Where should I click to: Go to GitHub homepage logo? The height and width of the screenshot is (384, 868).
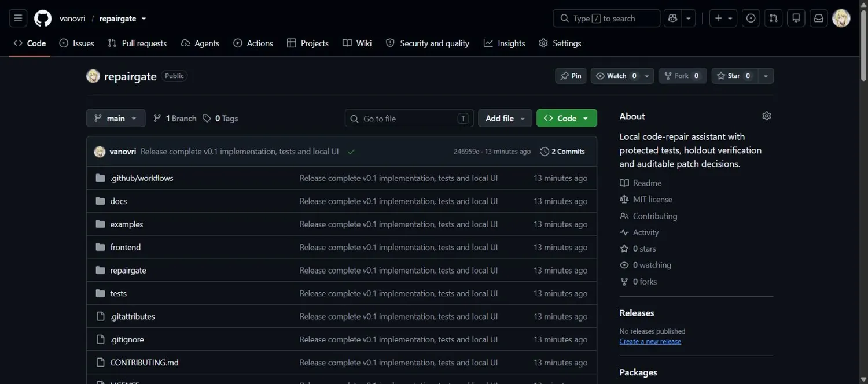coord(43,19)
